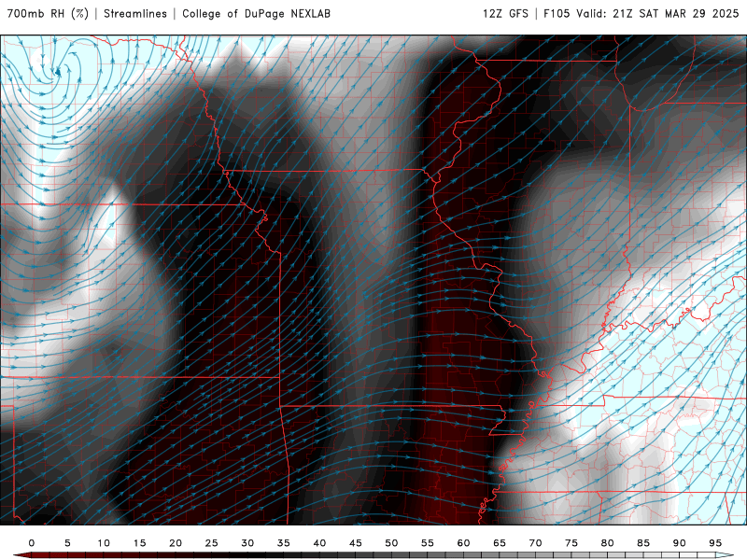Screen dimensions: 747x560
Task: Click the "15" colorbar label
Action: point(139,543)
